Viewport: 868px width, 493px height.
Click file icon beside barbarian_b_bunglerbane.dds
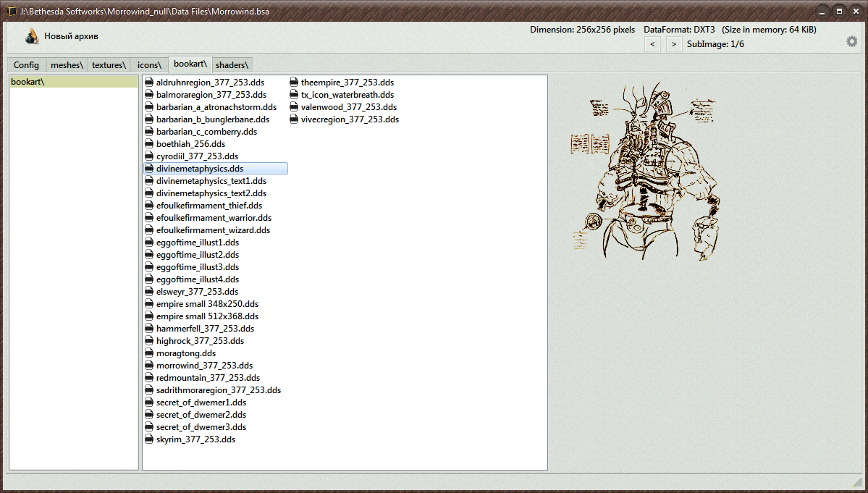149,119
